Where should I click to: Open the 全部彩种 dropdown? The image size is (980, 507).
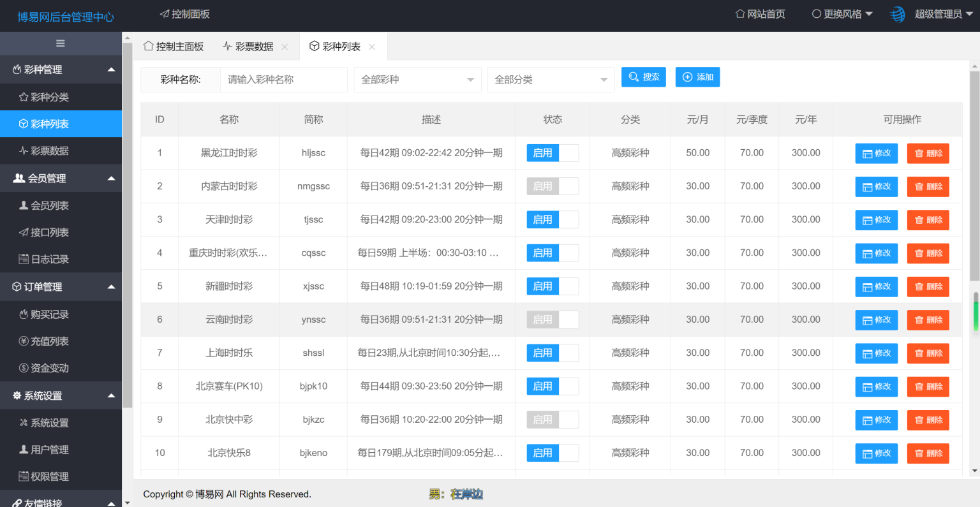417,80
